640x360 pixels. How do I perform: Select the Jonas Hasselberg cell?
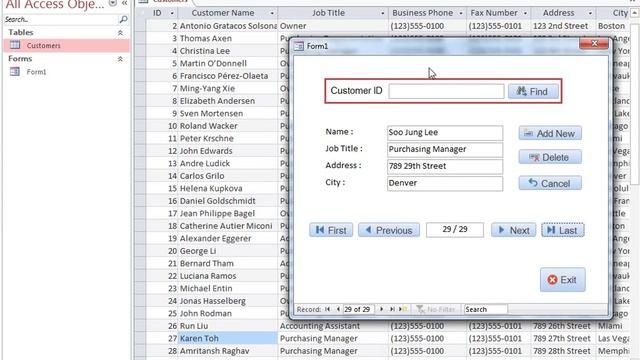tap(228, 301)
